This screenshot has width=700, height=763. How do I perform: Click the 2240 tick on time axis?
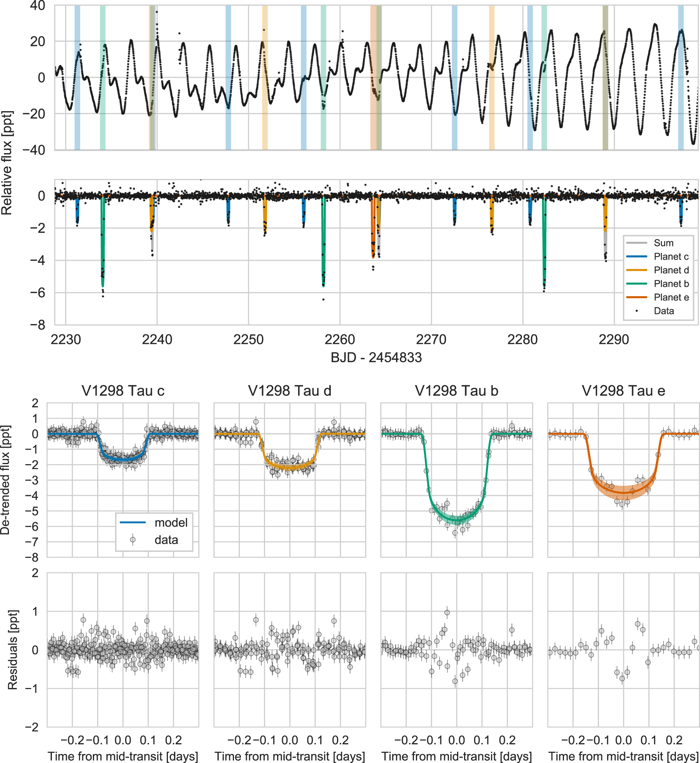click(x=157, y=340)
